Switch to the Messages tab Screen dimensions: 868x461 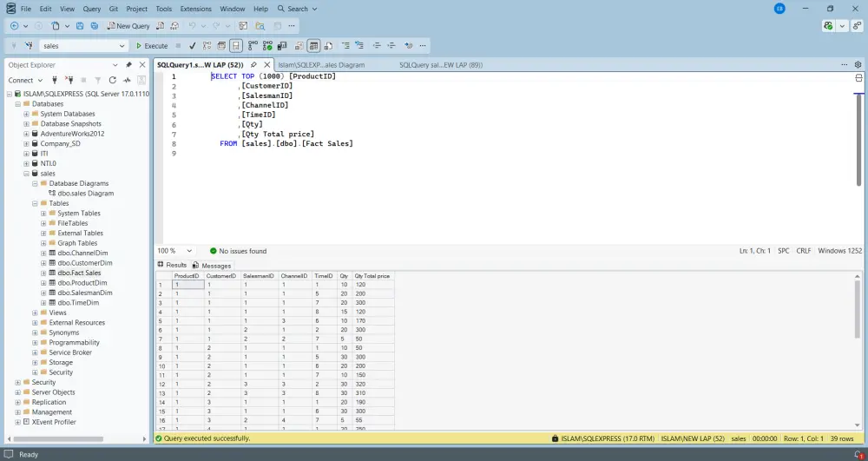[x=212, y=266]
